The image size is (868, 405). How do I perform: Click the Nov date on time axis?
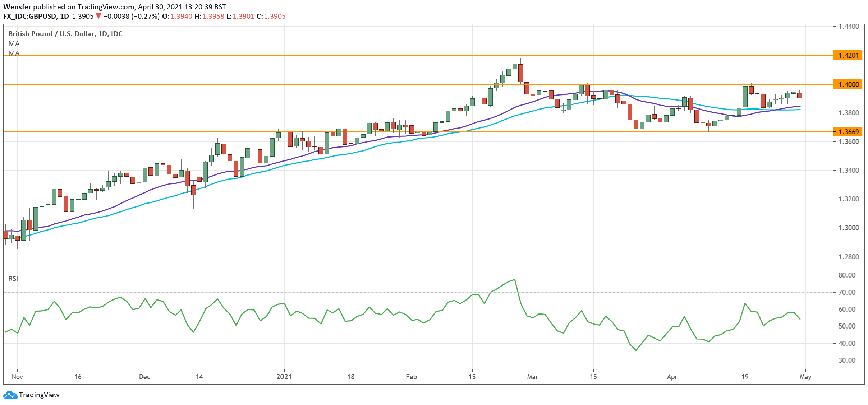pyautogui.click(x=17, y=377)
